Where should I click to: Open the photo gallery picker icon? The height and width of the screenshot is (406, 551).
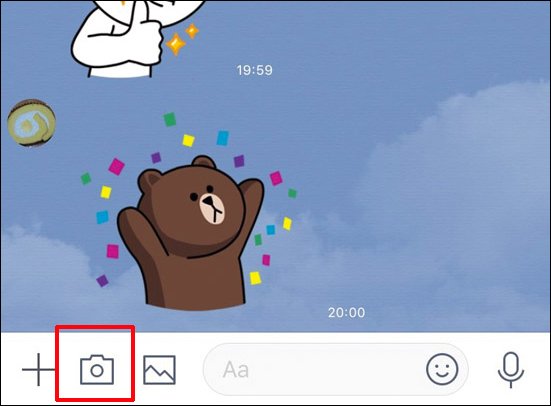point(160,370)
